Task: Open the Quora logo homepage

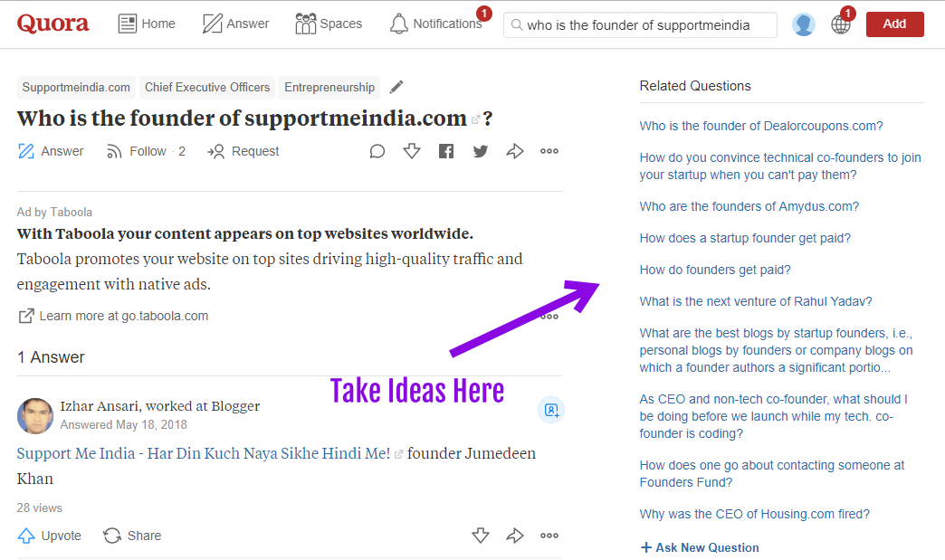Action: [x=53, y=24]
